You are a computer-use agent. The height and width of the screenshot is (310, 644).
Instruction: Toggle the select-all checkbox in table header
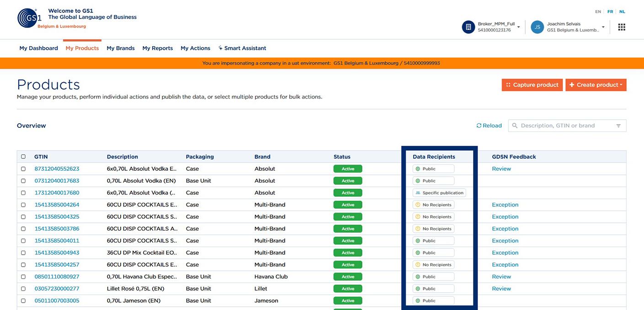[x=23, y=157]
